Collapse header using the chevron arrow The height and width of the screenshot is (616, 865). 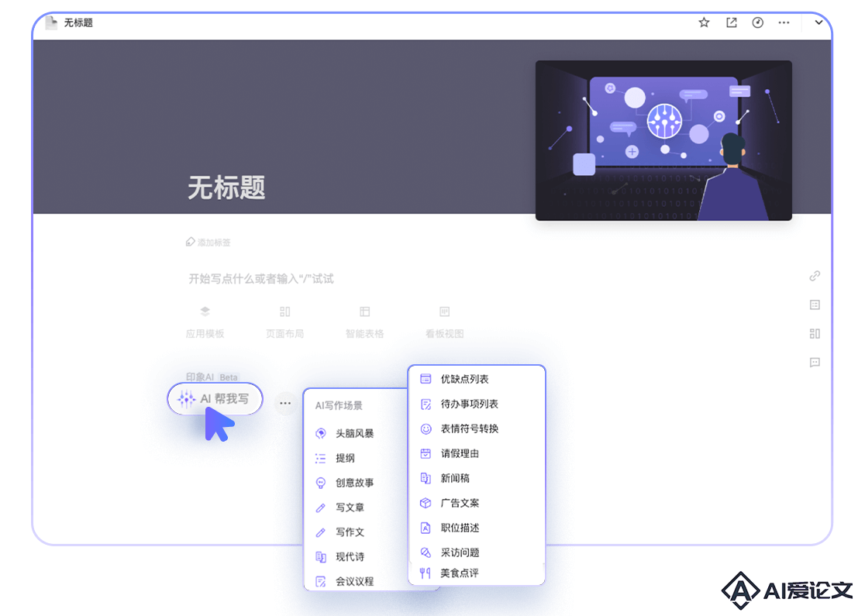click(x=818, y=22)
